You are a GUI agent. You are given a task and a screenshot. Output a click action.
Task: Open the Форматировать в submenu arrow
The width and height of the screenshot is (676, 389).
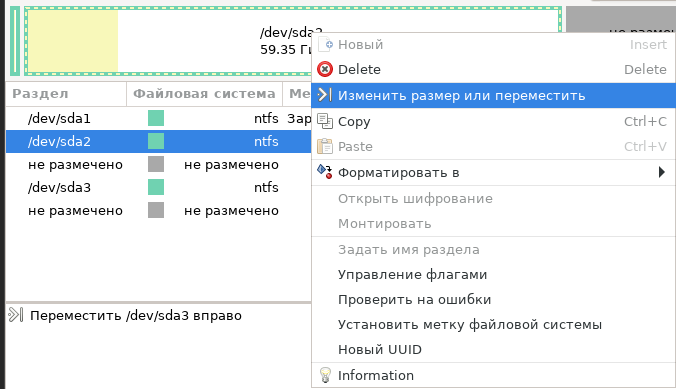[662, 173]
